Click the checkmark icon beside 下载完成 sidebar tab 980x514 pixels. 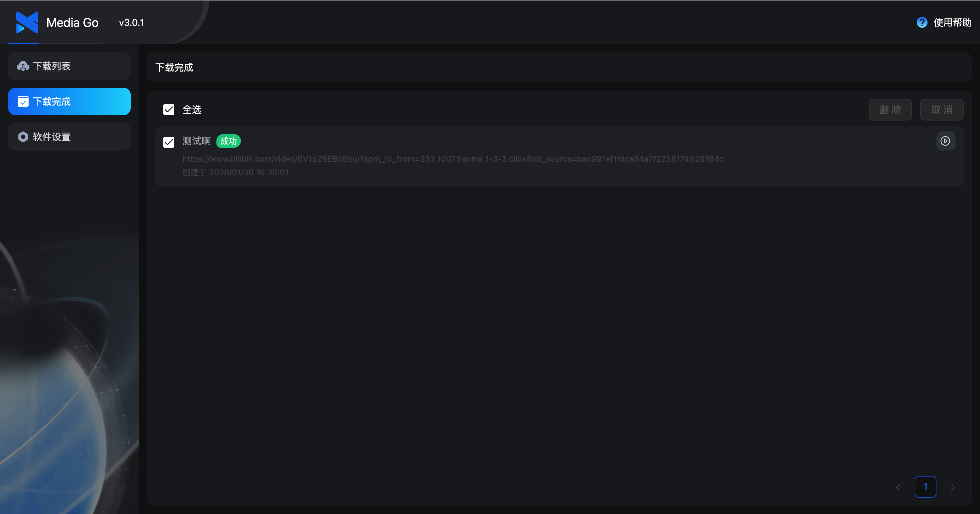tap(23, 101)
